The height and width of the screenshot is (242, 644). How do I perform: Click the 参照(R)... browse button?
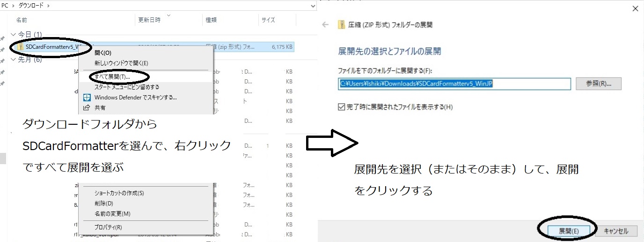599,84
